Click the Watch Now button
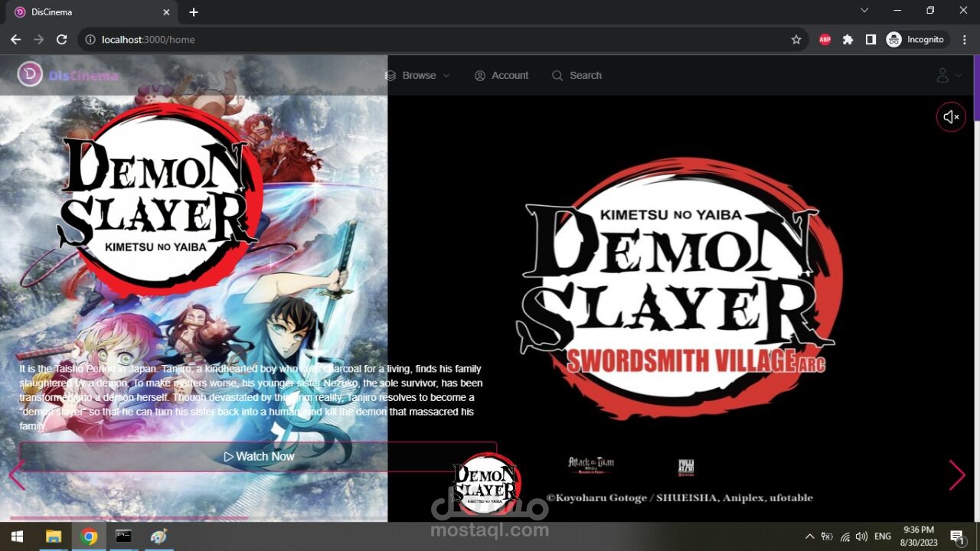This screenshot has width=980, height=551. 258,457
